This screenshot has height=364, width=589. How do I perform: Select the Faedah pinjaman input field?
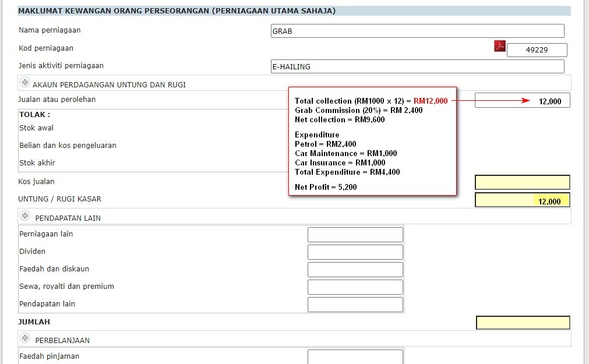355,356
